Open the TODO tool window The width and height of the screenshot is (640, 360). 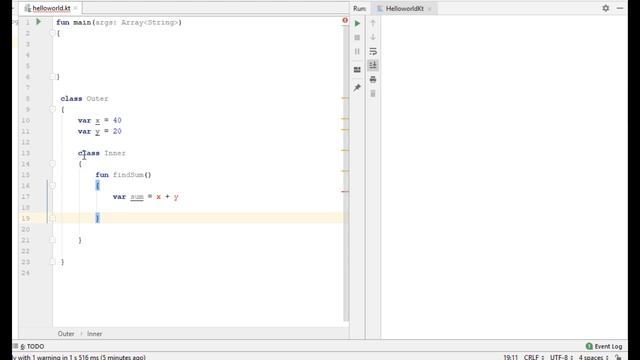[29, 347]
